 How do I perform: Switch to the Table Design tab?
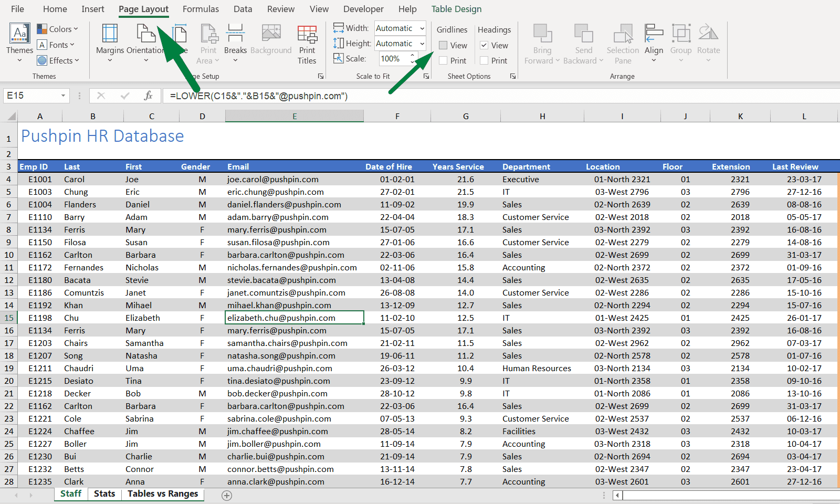[x=456, y=9]
